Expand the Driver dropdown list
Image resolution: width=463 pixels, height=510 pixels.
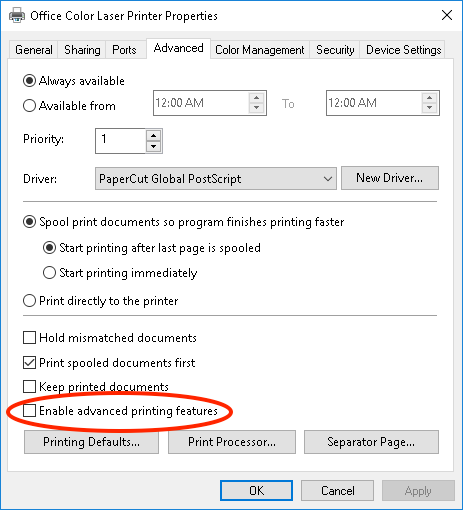tap(216, 179)
